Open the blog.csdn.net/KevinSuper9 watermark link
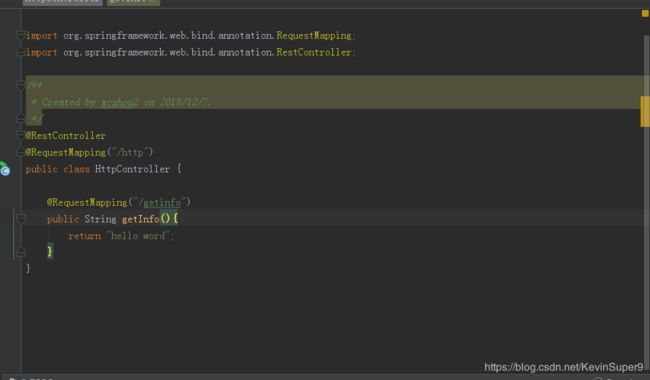The height and width of the screenshot is (380, 650). 564,367
